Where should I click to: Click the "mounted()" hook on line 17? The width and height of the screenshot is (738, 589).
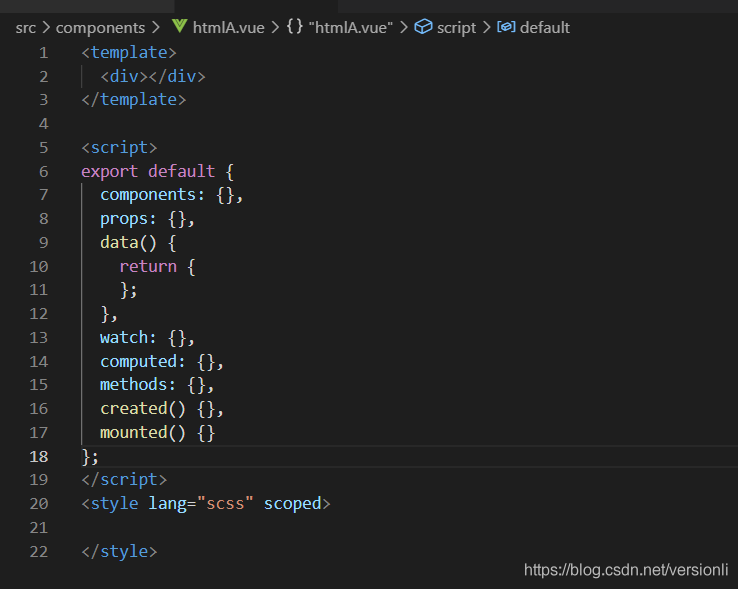coord(143,433)
